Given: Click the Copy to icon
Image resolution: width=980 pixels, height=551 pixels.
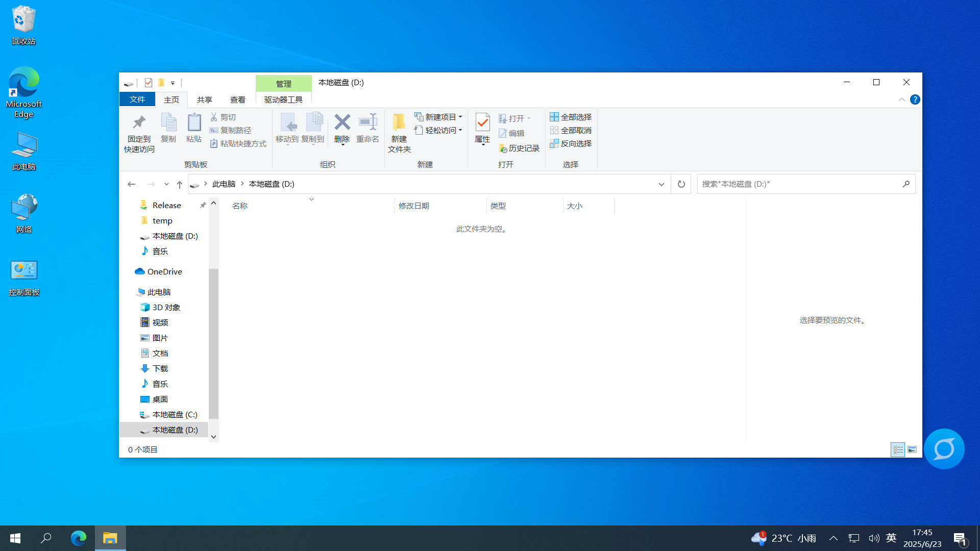Looking at the screenshot, I should [x=313, y=128].
